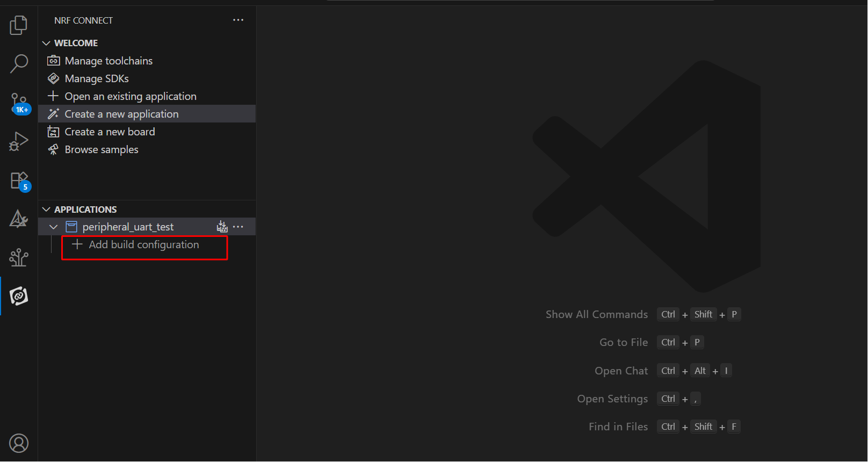Image resolution: width=868 pixels, height=462 pixels.
Task: Open the Search view in the activity bar
Action: (x=19, y=63)
